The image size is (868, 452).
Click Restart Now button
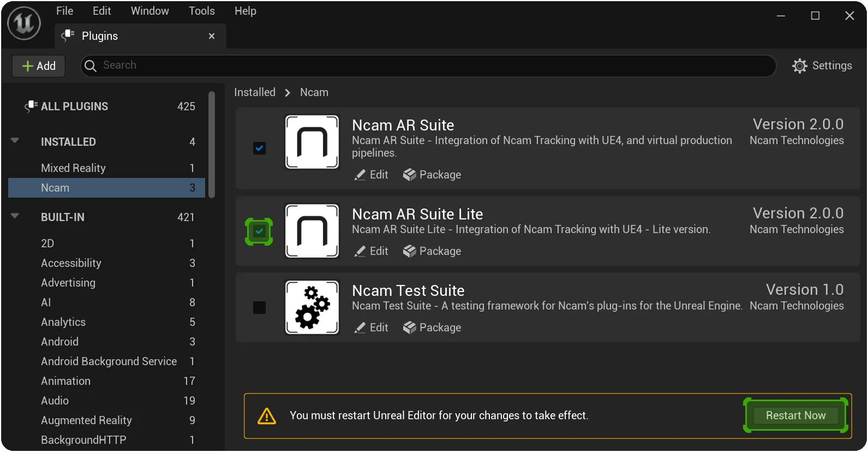(795, 415)
